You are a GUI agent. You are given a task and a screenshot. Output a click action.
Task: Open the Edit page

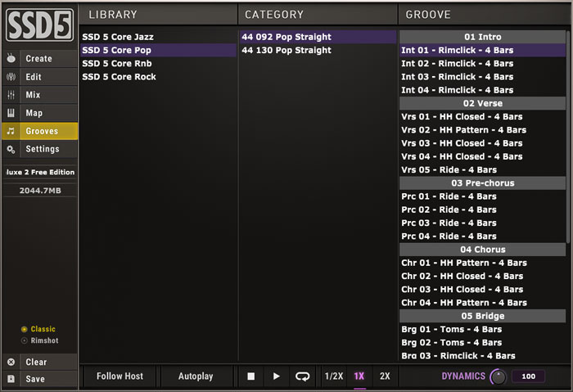40,77
